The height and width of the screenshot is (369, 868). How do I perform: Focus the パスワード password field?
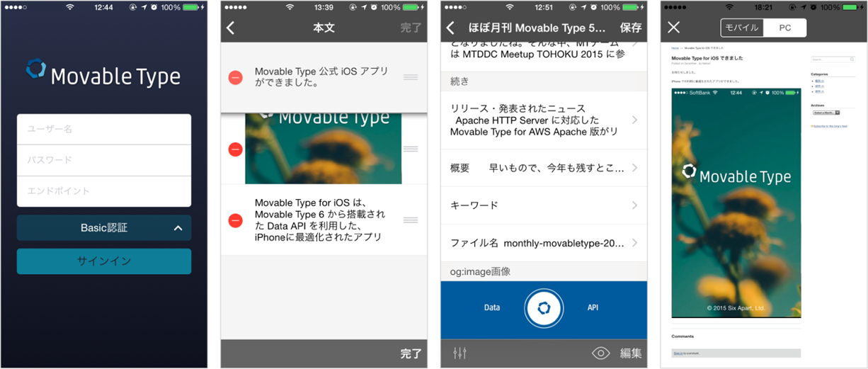click(x=104, y=160)
